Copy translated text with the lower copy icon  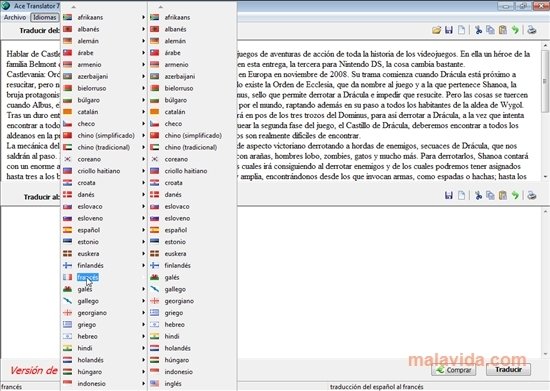pyautogui.click(x=490, y=195)
